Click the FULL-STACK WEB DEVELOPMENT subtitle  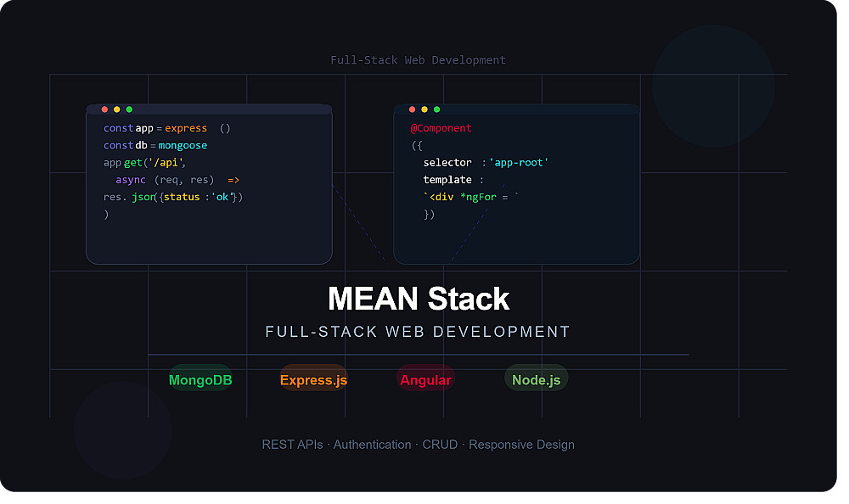pyautogui.click(x=418, y=331)
